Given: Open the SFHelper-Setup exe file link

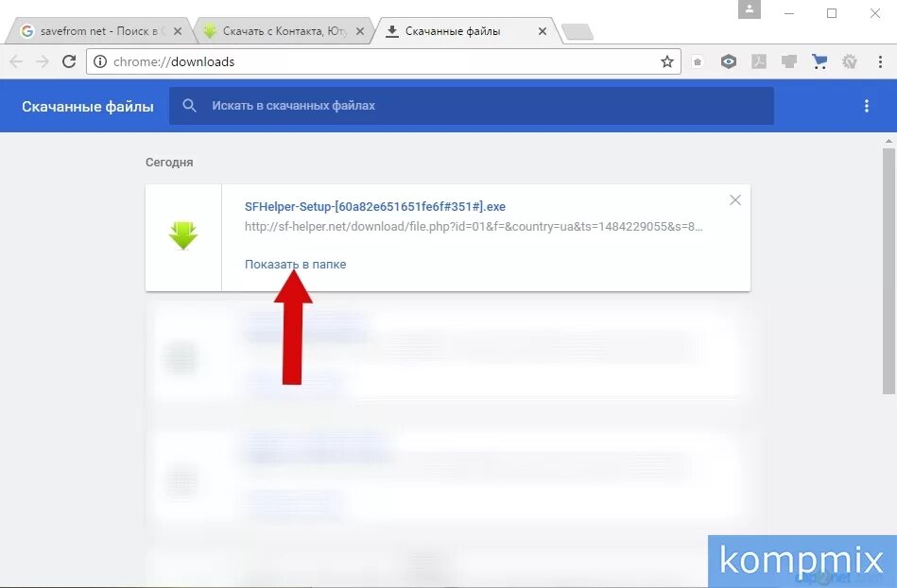Looking at the screenshot, I should pos(374,206).
